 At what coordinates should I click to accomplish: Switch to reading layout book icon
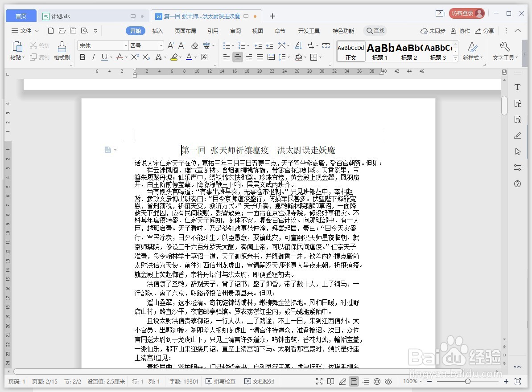coord(330,381)
